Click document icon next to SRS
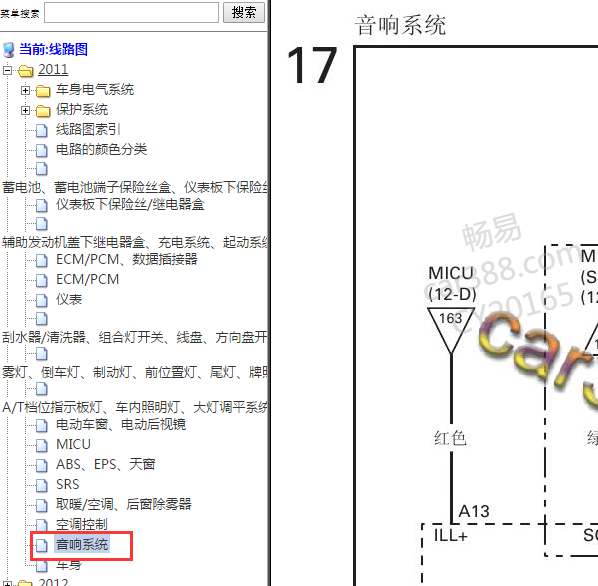The width and height of the screenshot is (598, 586). [x=42, y=485]
